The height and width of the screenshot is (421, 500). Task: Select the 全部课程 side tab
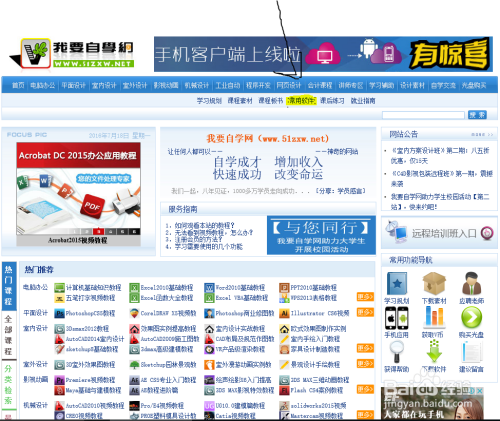8,335
